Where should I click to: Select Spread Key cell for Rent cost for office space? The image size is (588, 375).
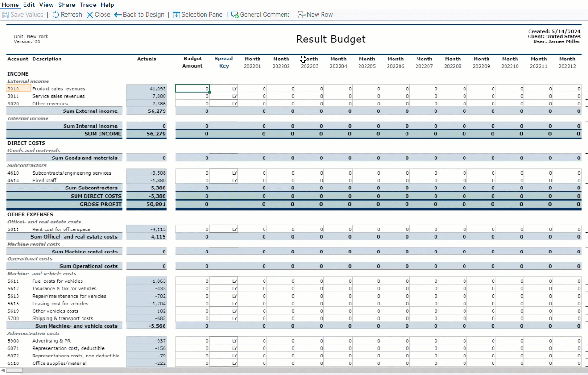[x=223, y=229]
